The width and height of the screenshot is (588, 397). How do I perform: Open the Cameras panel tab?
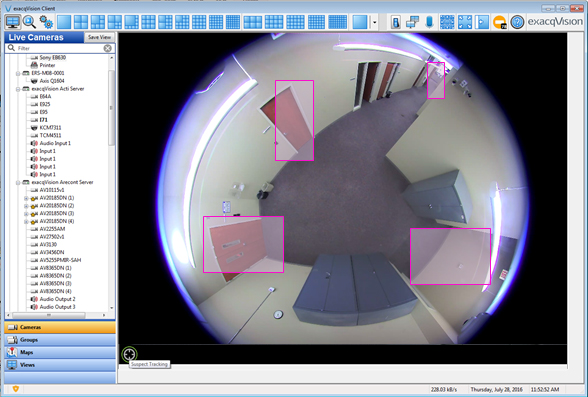coord(60,327)
